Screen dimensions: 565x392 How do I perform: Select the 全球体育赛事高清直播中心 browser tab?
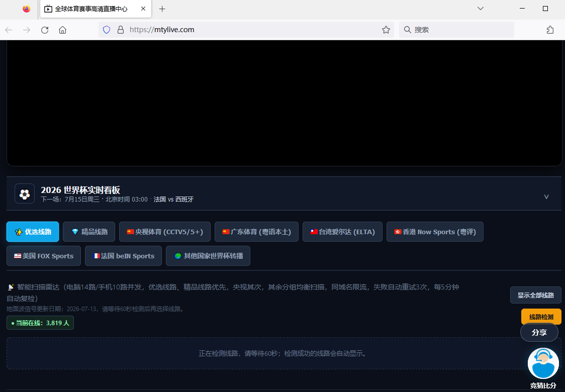pyautogui.click(x=96, y=9)
